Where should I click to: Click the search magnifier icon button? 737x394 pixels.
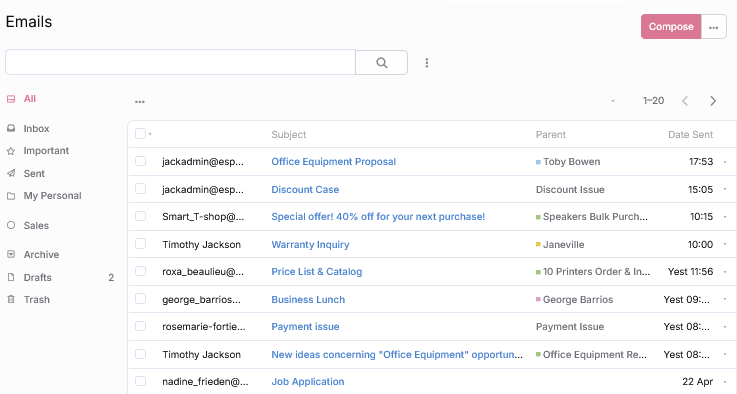381,63
